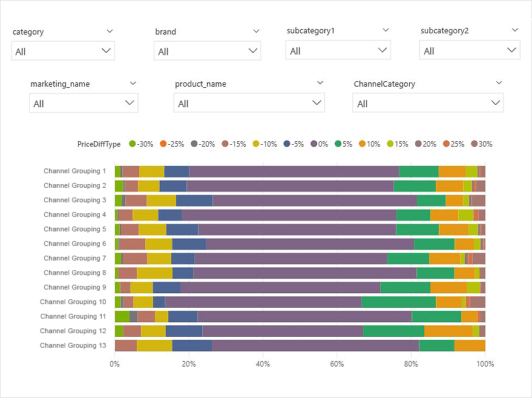532x398 pixels.
Task: Select the 30% legend color marker
Action: coord(475,144)
